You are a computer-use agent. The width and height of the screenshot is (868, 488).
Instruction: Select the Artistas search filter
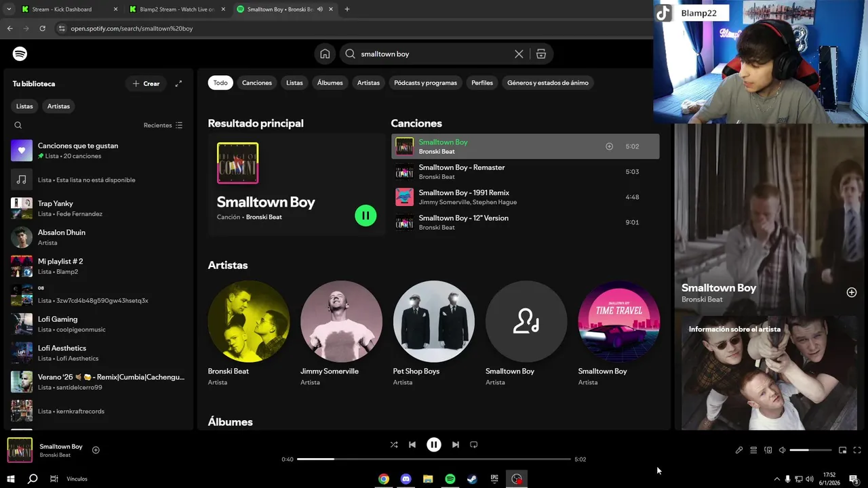[x=368, y=83]
